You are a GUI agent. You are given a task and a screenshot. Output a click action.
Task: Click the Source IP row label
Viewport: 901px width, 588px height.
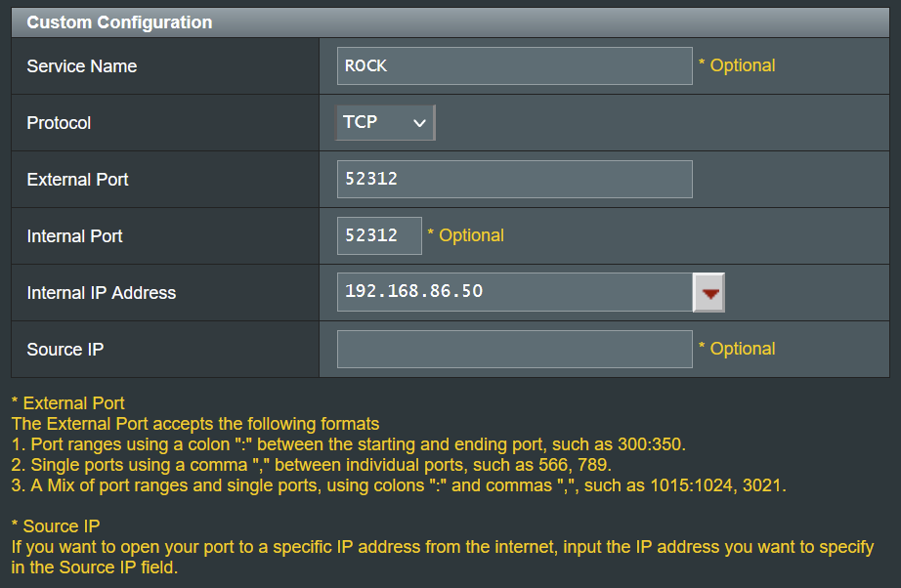pyautogui.click(x=64, y=349)
